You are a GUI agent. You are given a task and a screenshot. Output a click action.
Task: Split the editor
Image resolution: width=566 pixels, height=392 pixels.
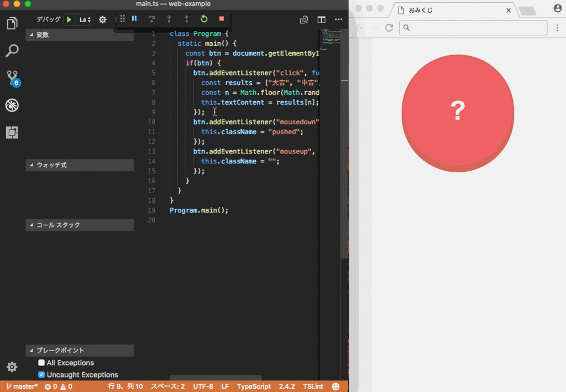coord(321,20)
